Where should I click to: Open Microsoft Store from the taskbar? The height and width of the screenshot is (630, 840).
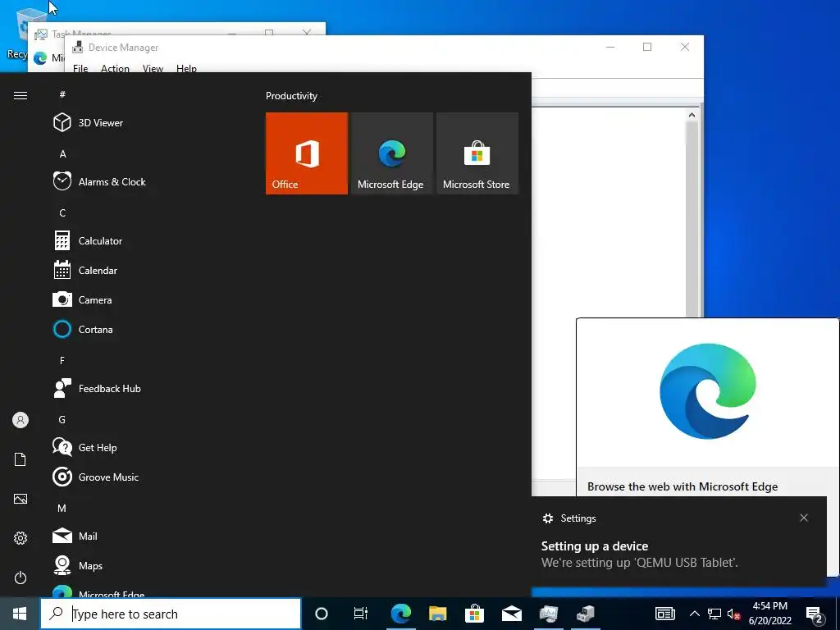coord(475,614)
